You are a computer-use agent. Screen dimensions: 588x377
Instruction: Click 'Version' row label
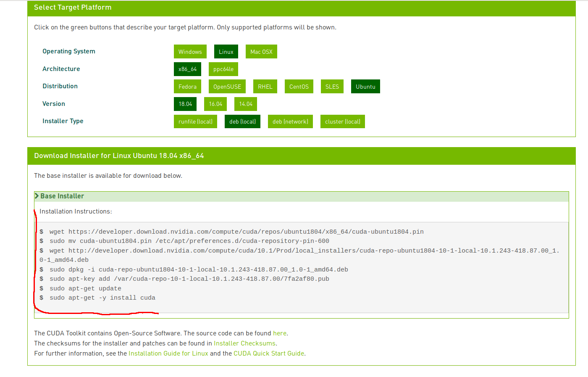tap(54, 104)
